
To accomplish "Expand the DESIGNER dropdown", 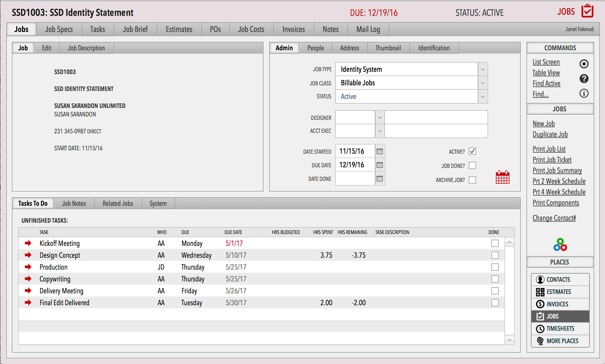I will [380, 117].
